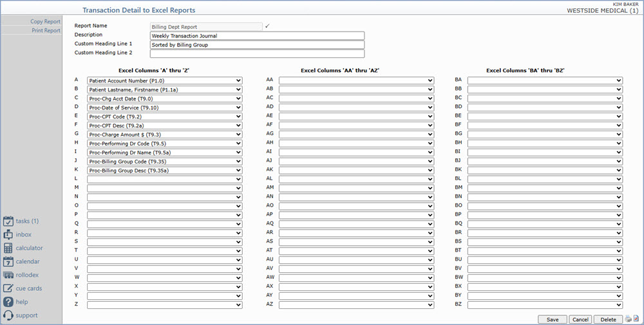Image resolution: width=644 pixels, height=325 pixels.
Task: Launch the calculator tool icon
Action: [x=8, y=248]
